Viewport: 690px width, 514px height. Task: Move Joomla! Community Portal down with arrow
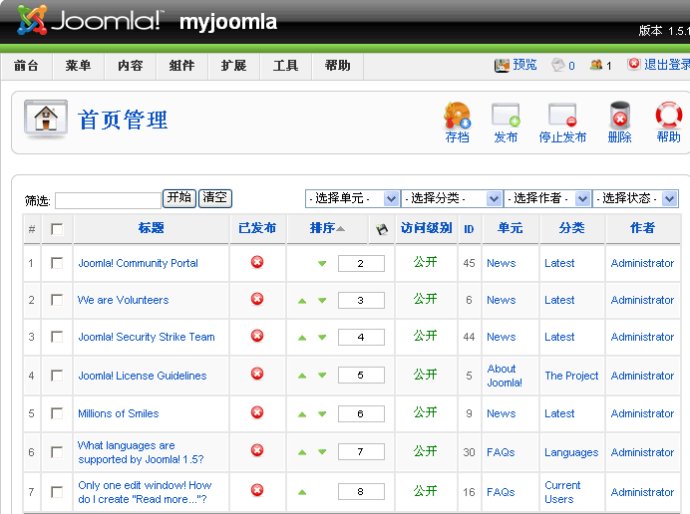pyautogui.click(x=322, y=264)
